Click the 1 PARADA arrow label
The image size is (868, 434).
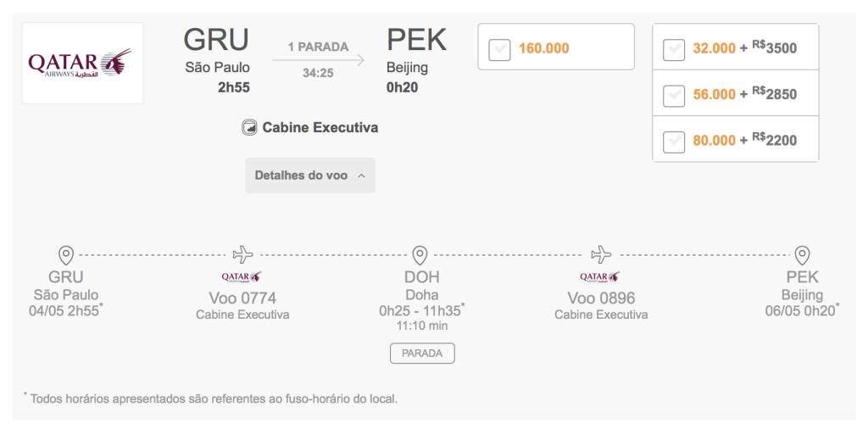click(319, 47)
